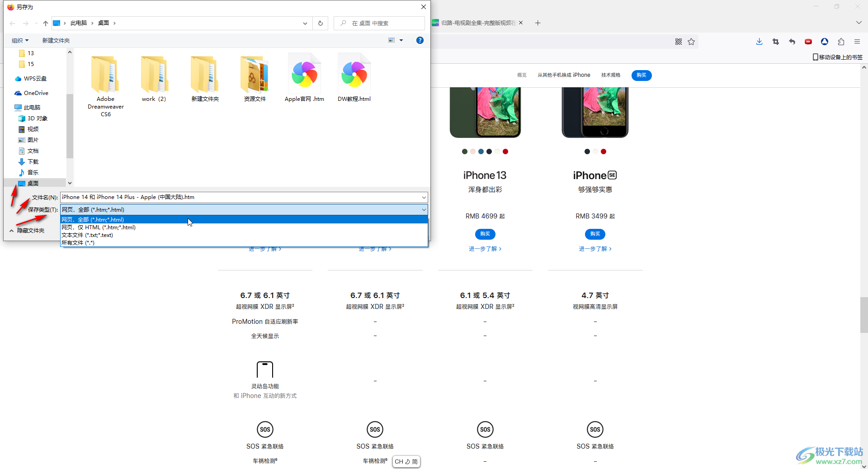Switch to the 归路 video browser tab
The width and height of the screenshot is (868, 469).
(x=477, y=23)
